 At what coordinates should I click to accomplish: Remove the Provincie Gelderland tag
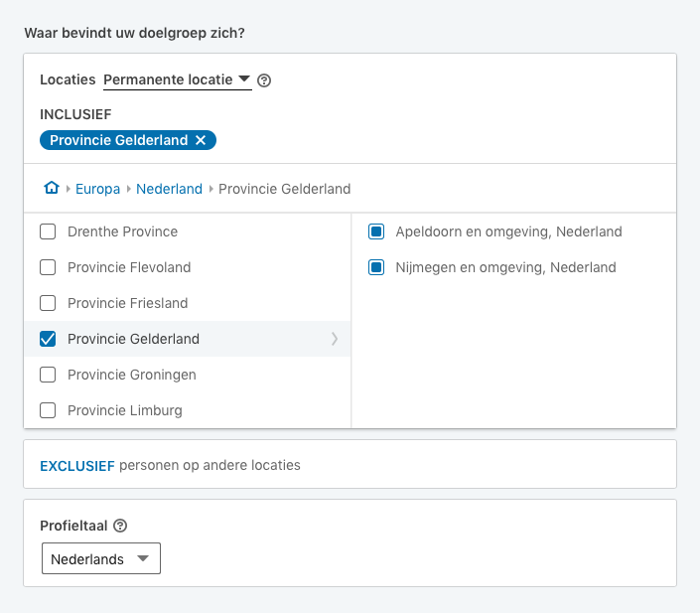pyautogui.click(x=201, y=140)
